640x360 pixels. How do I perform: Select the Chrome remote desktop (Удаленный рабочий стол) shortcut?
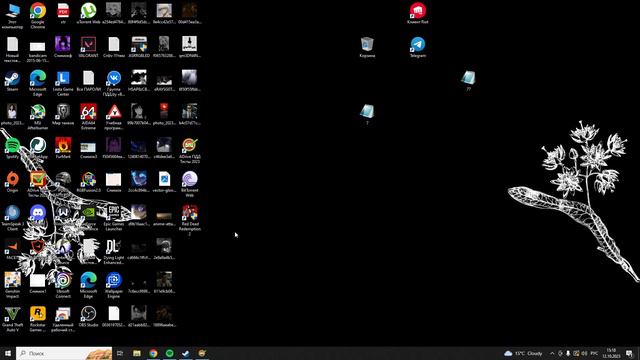coord(63,318)
